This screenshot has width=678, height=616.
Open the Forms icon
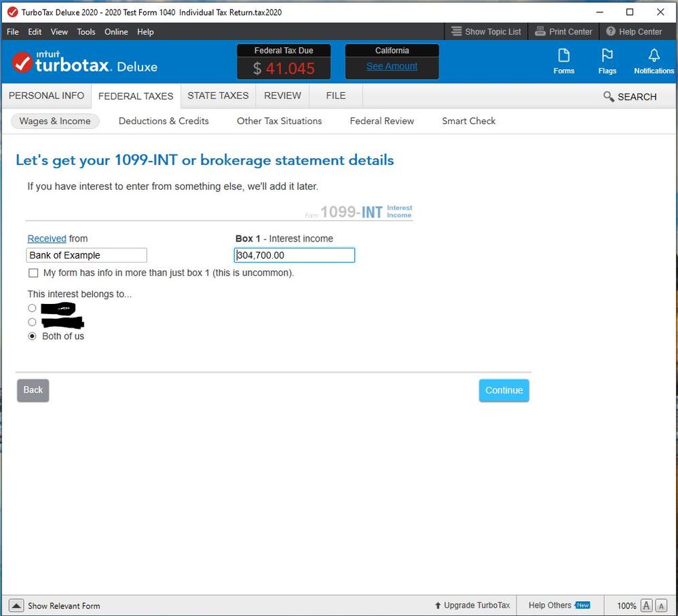coord(563,56)
